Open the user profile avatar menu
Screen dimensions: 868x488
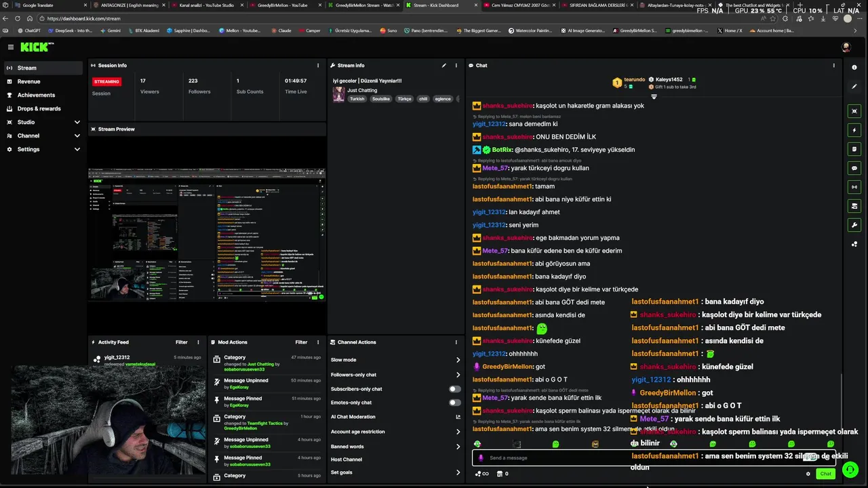point(846,47)
